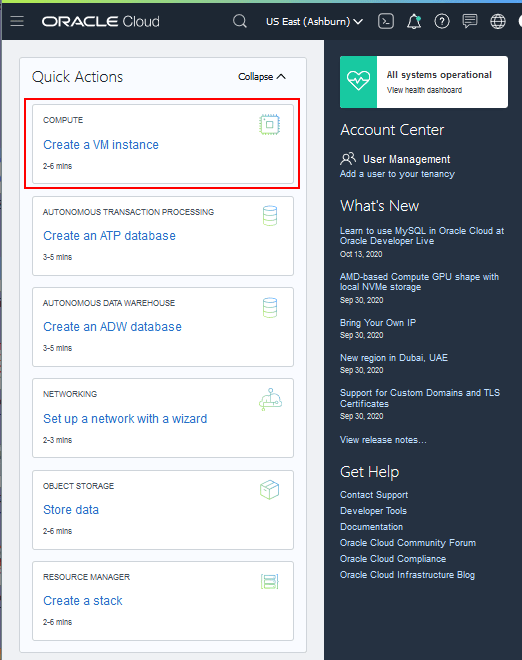This screenshot has height=660, width=522.
Task: Open Bring Your Own IP news item
Action: coord(378,323)
